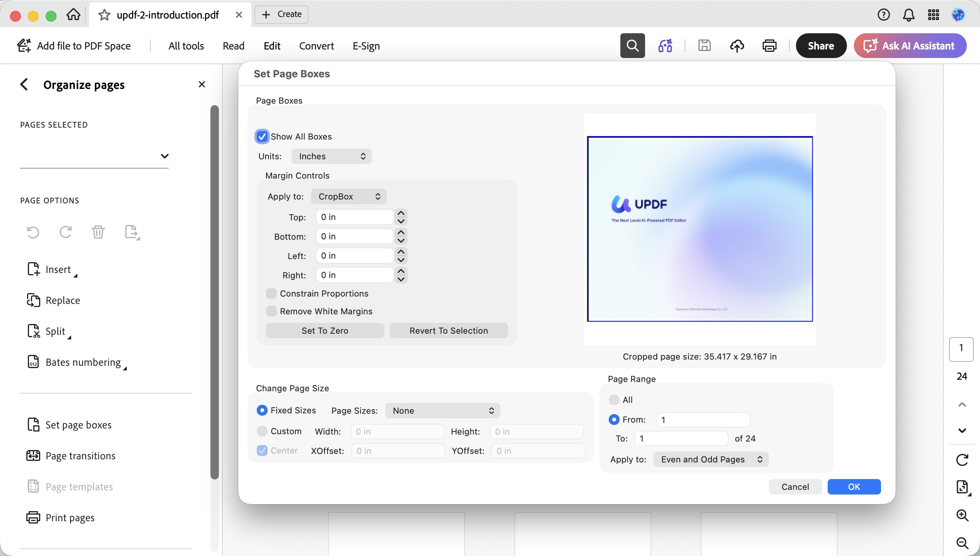
Task: Select the Fixed Sizes radio button
Action: pos(262,410)
